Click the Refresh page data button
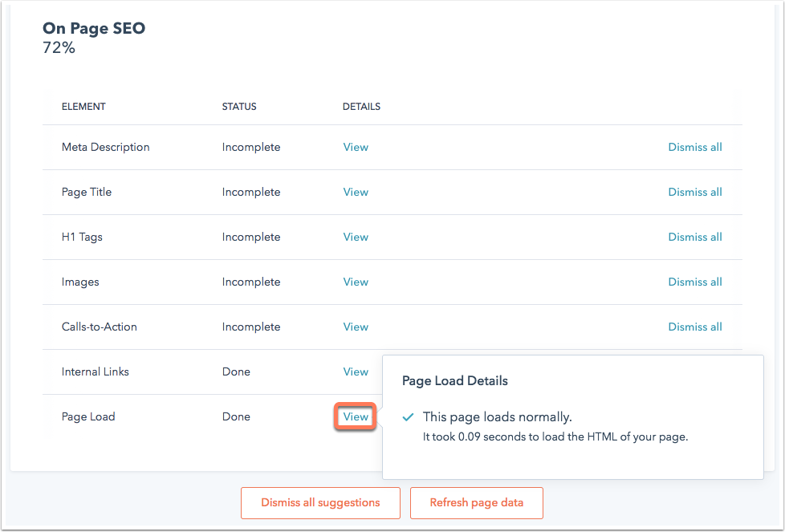 (x=477, y=503)
